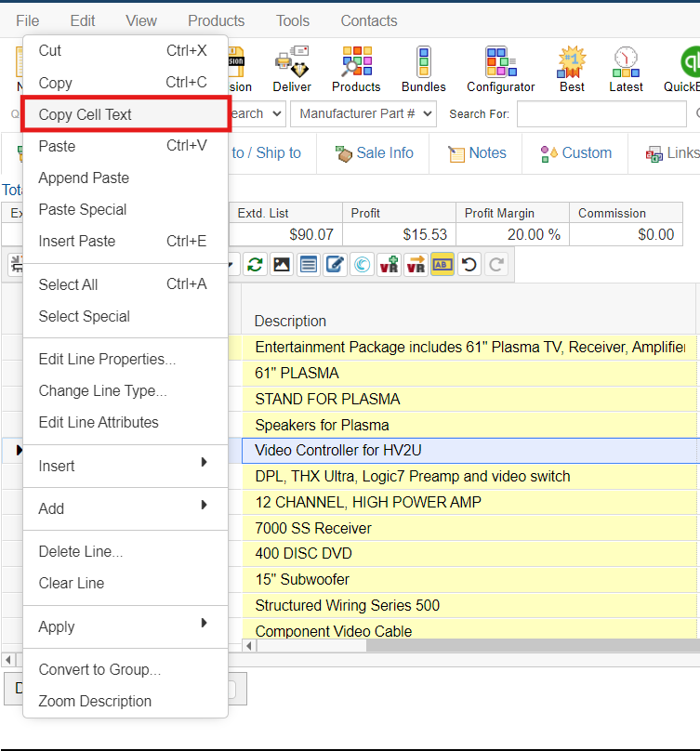Screen dimensions: 700x751
Task: Click the green refresh icon
Action: [255, 265]
